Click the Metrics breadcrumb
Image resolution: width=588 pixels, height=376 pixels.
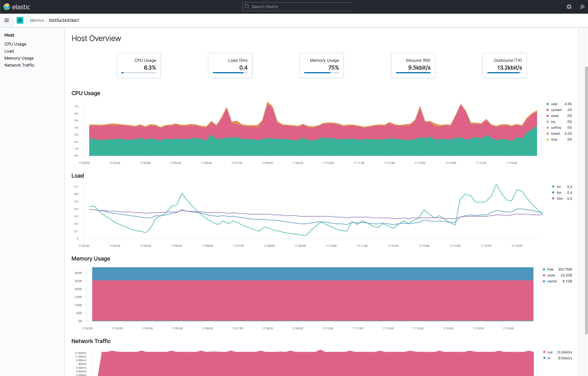click(x=37, y=20)
